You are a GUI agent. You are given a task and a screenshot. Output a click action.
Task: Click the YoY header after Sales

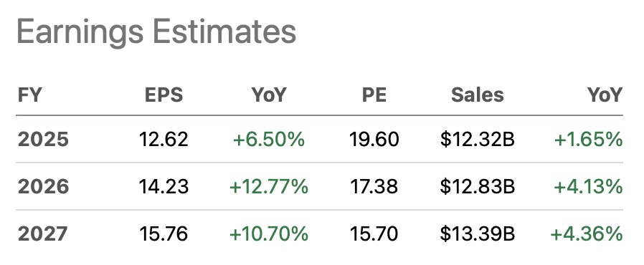[605, 95]
